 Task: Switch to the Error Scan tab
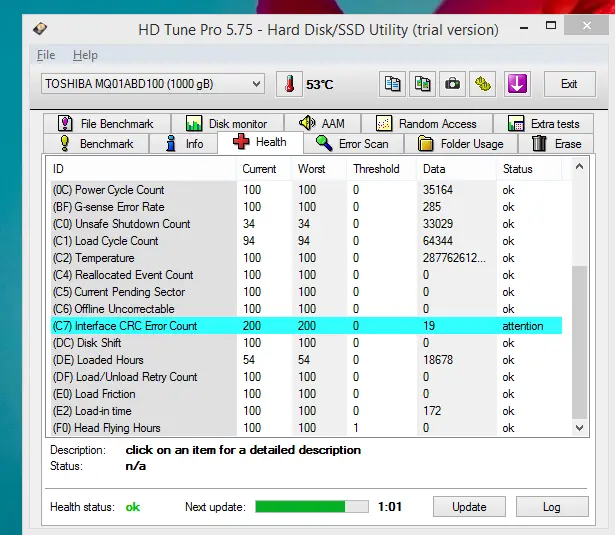coord(353,144)
